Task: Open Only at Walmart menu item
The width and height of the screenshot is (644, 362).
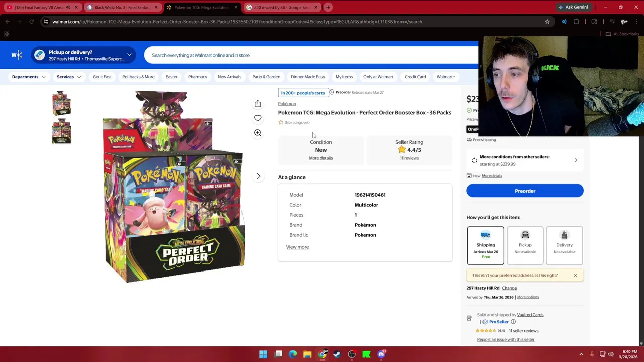Action: click(378, 77)
